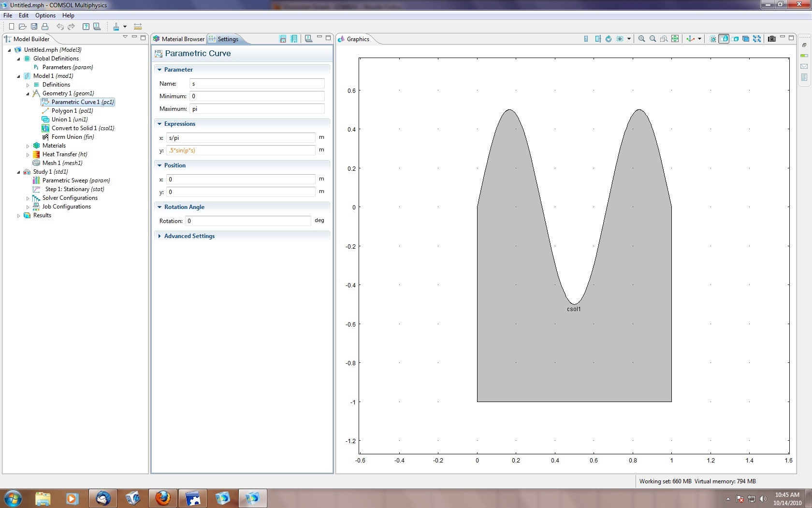
Task: Click the Build All icon in Settings
Action: point(294,39)
